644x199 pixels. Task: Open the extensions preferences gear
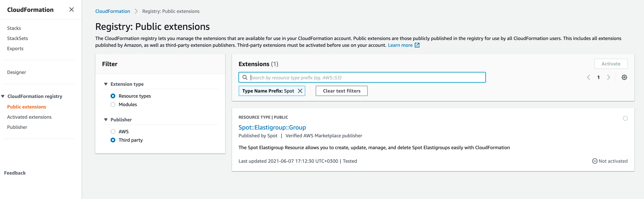[x=624, y=77]
